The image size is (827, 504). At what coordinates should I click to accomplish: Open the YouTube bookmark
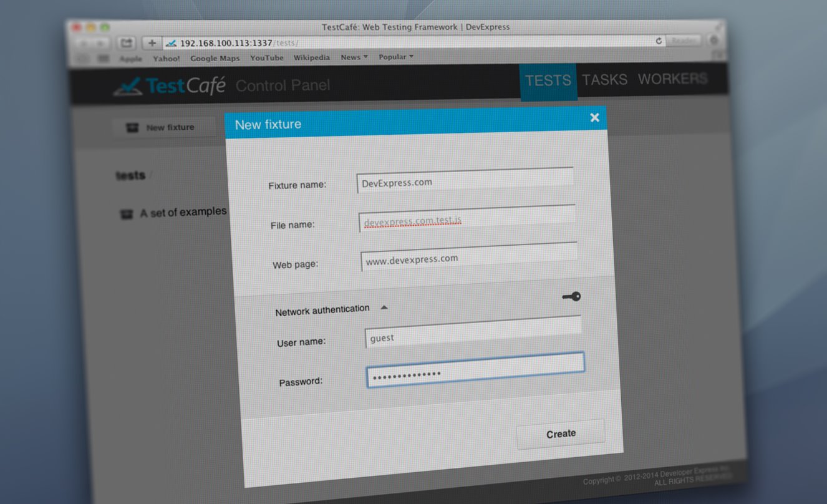click(267, 58)
